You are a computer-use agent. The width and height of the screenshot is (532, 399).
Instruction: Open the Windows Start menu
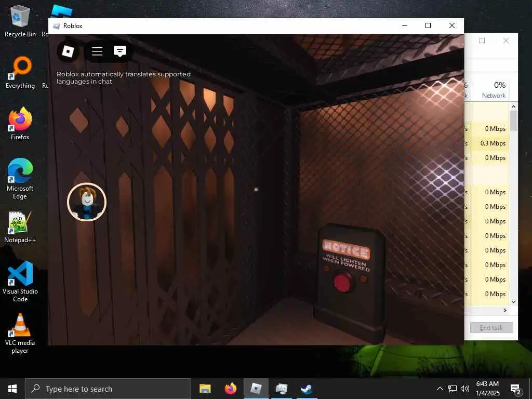point(12,389)
